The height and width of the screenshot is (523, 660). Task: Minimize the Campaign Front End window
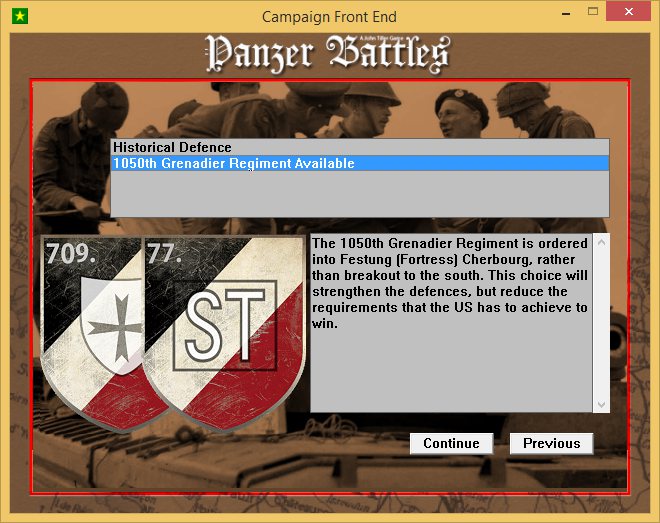pyautogui.click(x=566, y=13)
